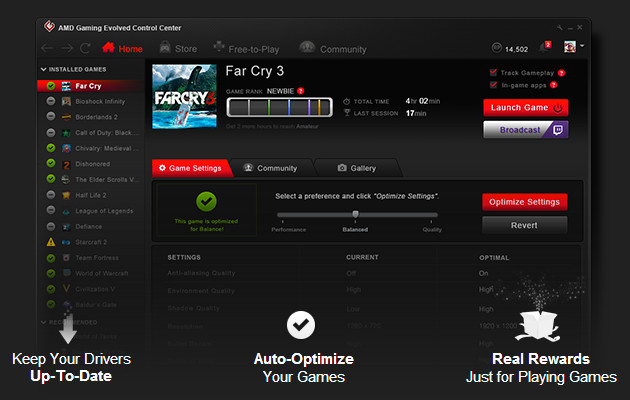Select Starcraft 2 in the games list
630x400 pixels.
(91, 242)
